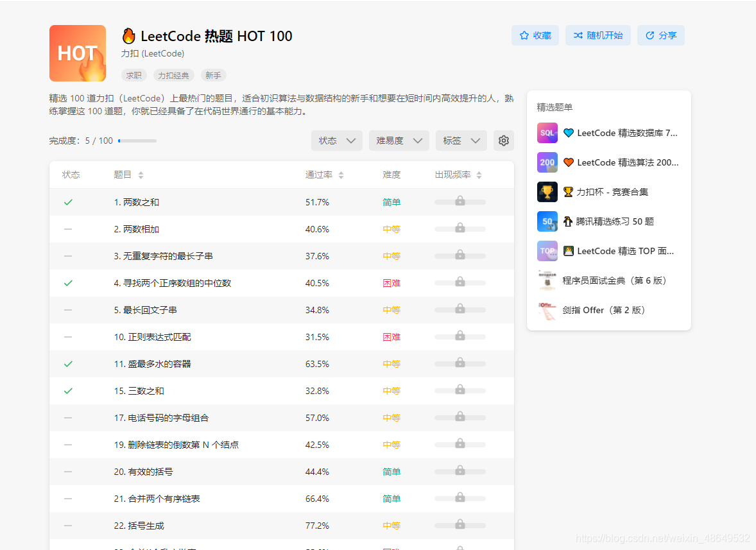
Task: Click the HOT flame list cover image
Action: [78, 53]
